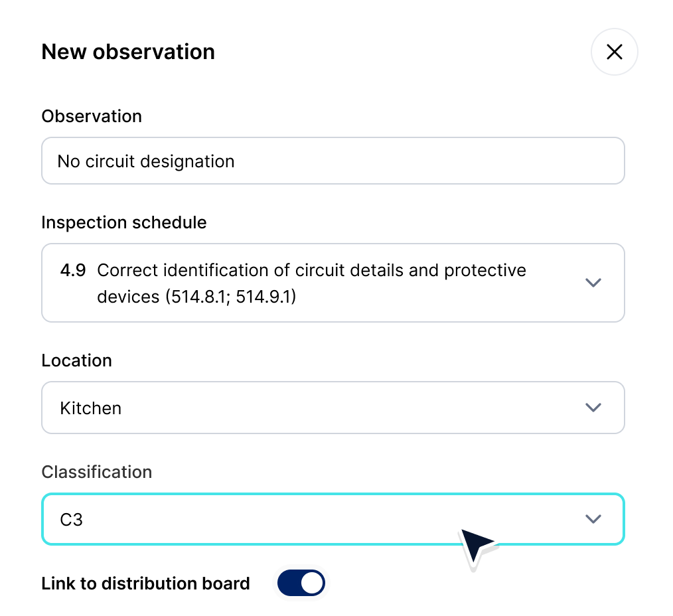This screenshot has height=616, width=673.
Task: Click the chevron on the Inspection schedule field
Action: tap(593, 283)
